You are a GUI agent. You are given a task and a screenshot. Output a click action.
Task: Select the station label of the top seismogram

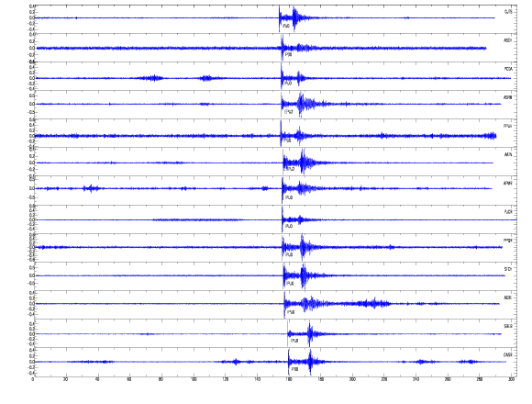(x=508, y=12)
